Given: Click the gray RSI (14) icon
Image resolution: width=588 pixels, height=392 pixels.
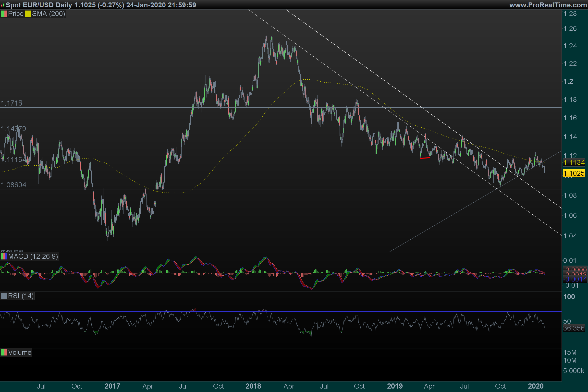Looking at the screenshot, I should pyautogui.click(x=4, y=296).
